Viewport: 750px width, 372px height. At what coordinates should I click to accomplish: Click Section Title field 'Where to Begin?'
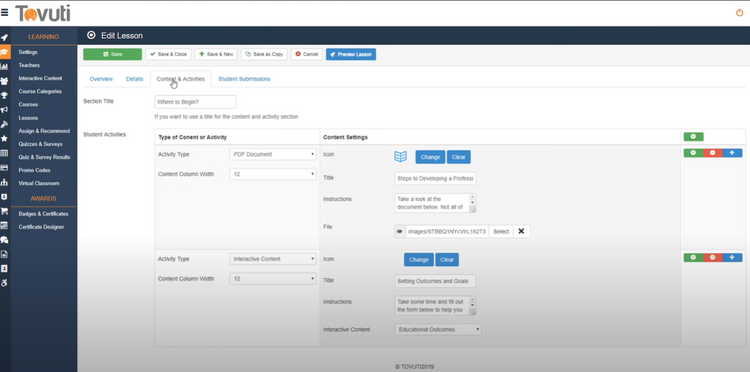point(195,102)
